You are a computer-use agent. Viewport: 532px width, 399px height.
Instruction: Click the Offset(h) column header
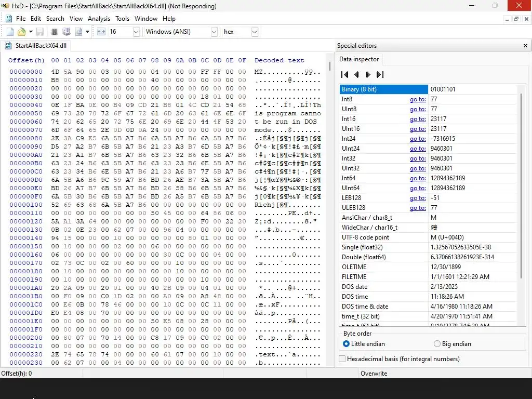point(26,60)
